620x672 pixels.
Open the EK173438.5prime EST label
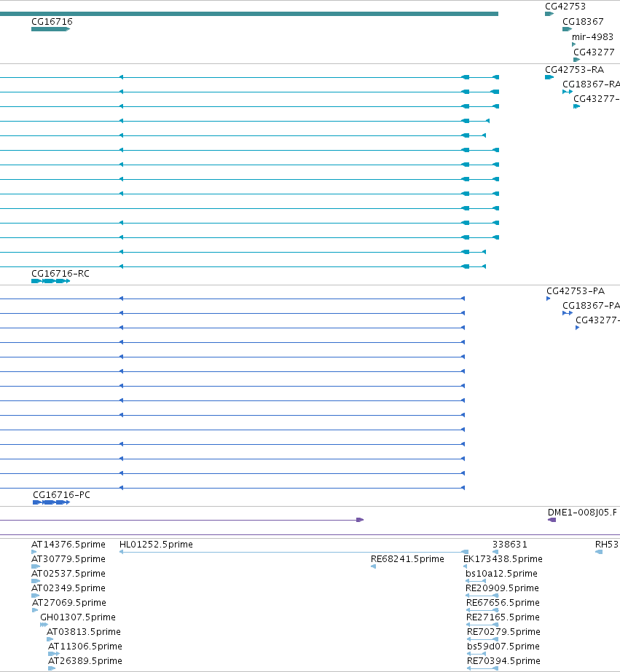[x=503, y=559]
